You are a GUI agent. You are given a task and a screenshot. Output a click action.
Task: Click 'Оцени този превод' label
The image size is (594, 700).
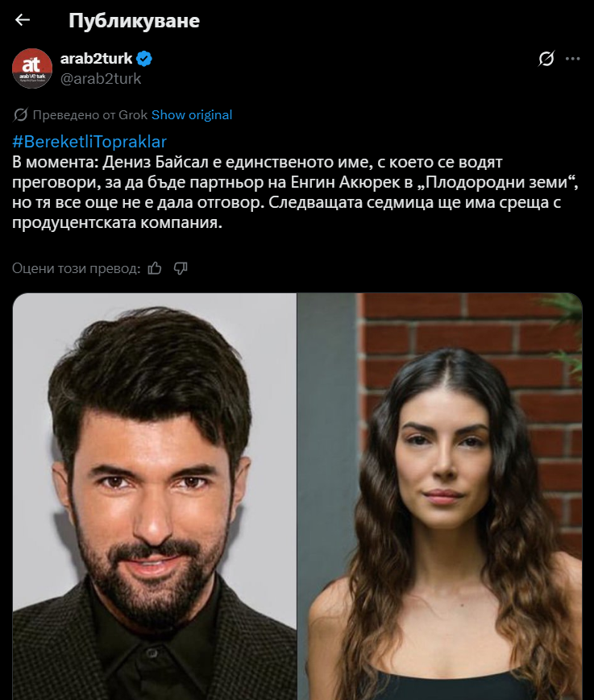77,268
